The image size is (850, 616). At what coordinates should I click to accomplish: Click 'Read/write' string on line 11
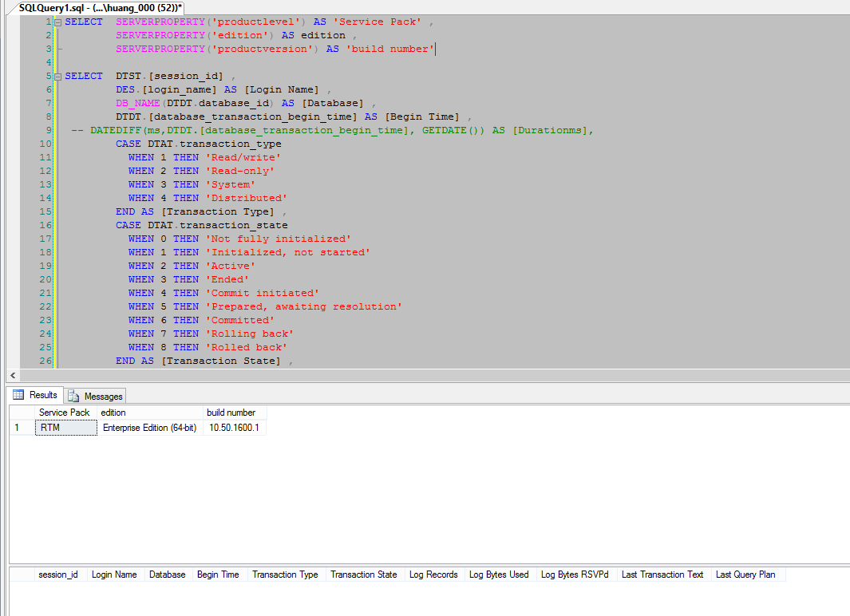[x=243, y=157]
